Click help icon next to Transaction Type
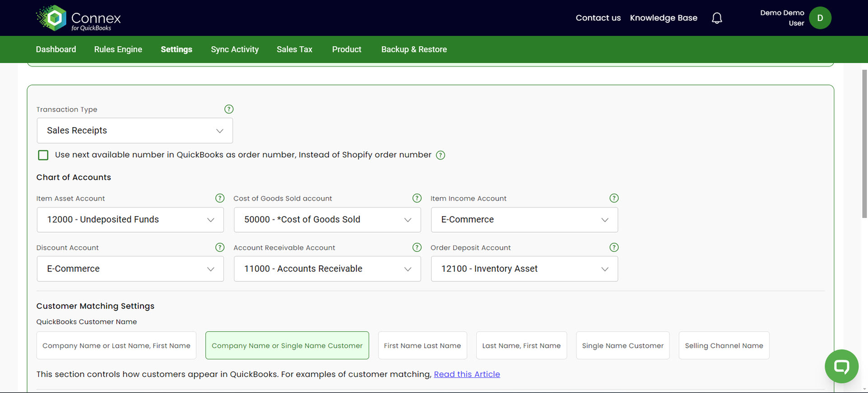The image size is (868, 393). [229, 109]
